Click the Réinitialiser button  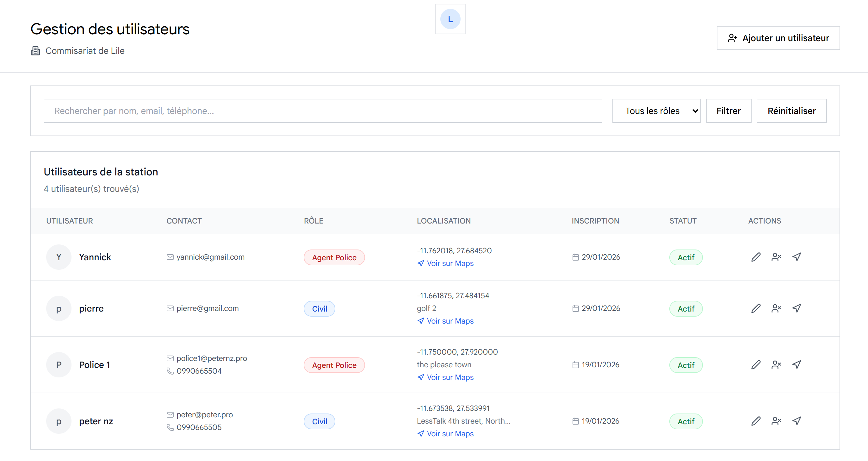791,111
